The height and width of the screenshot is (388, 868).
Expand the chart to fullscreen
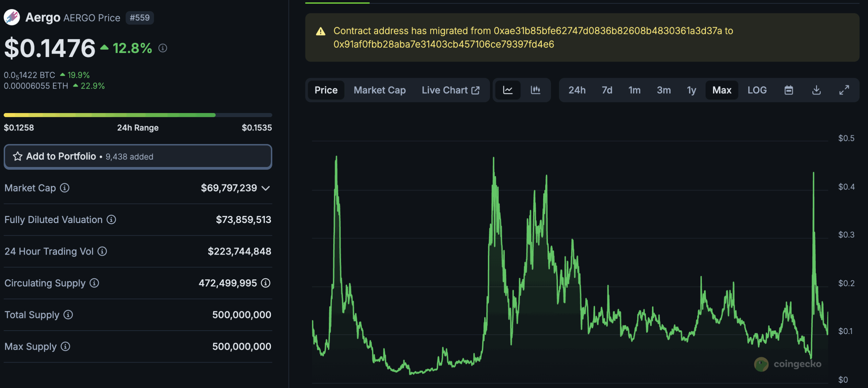tap(844, 90)
